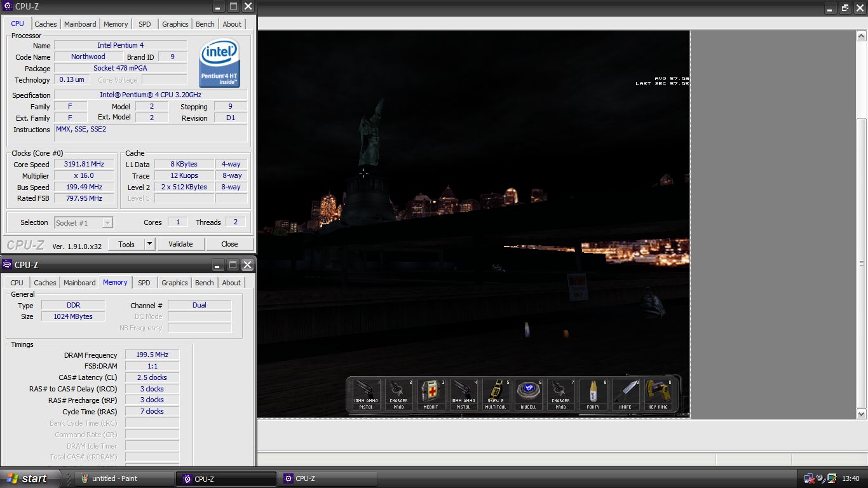This screenshot has width=868, height=488.
Task: Open Caches tab in Memory CPU-Z window
Action: (x=45, y=283)
